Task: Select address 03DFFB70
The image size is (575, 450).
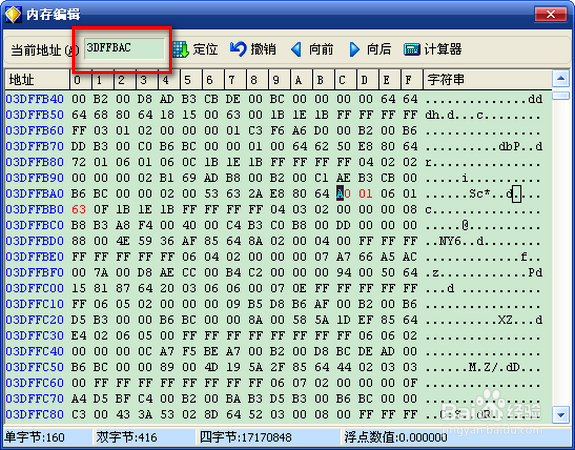Action: pos(34,146)
